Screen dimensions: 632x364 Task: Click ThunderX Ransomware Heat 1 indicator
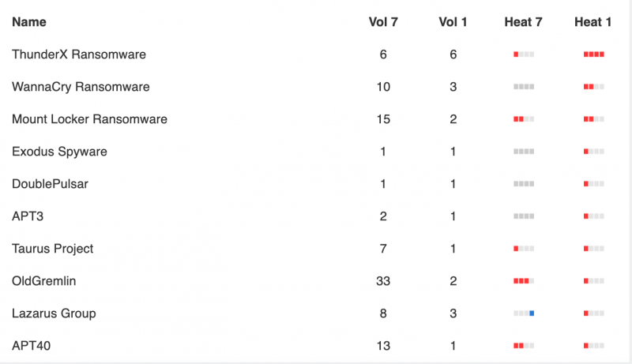(594, 54)
